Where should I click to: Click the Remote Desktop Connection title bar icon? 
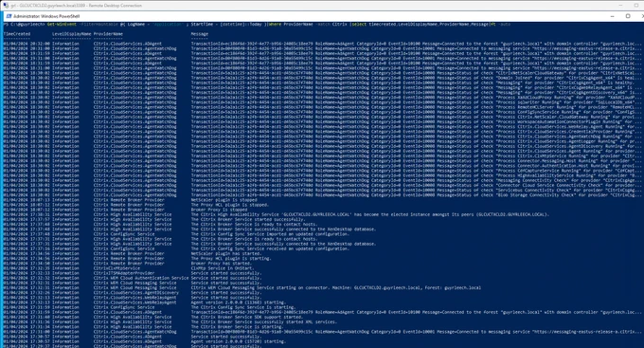coord(6,6)
